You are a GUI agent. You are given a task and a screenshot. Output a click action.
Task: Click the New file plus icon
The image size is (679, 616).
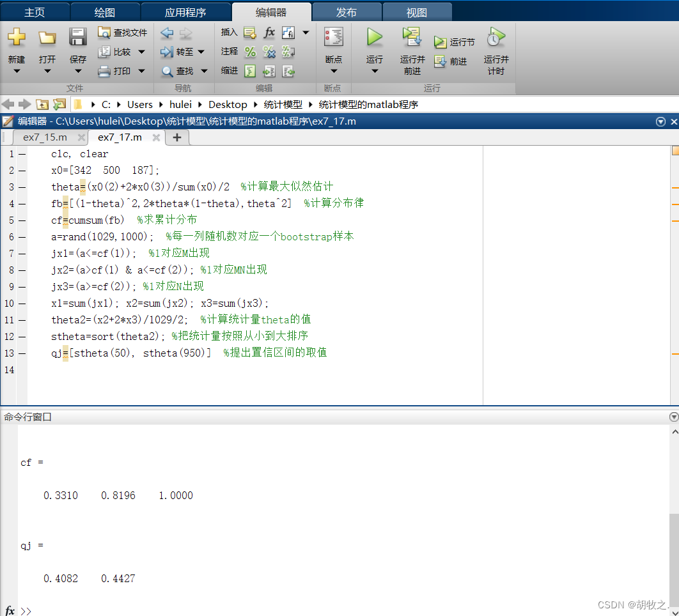click(17, 37)
